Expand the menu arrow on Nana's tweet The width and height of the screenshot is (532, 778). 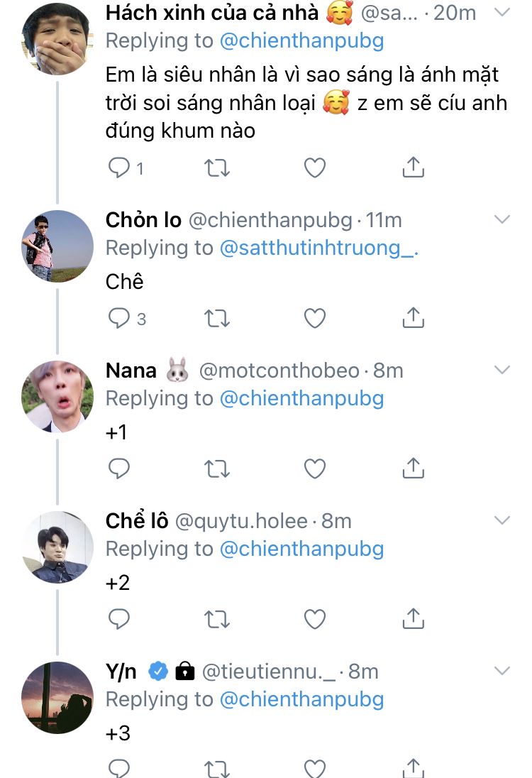pyautogui.click(x=501, y=370)
